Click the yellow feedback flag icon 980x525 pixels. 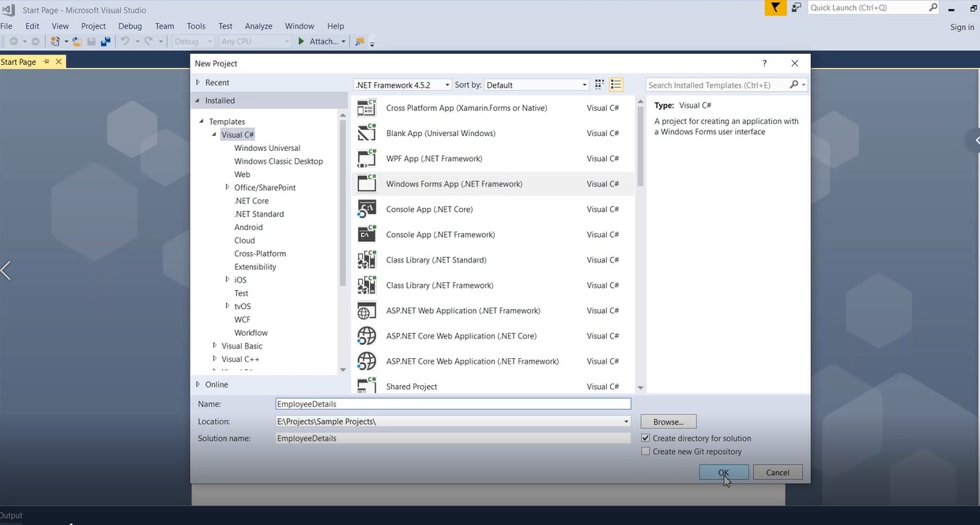(x=774, y=7)
